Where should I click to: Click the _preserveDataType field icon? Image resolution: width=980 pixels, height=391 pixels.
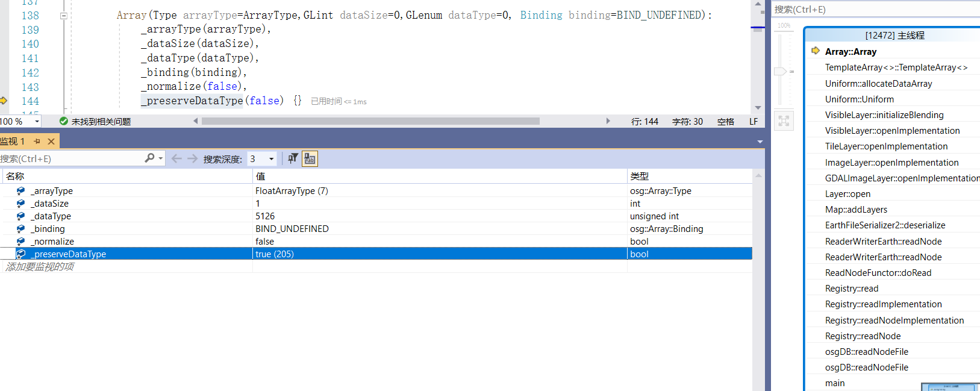click(20, 254)
